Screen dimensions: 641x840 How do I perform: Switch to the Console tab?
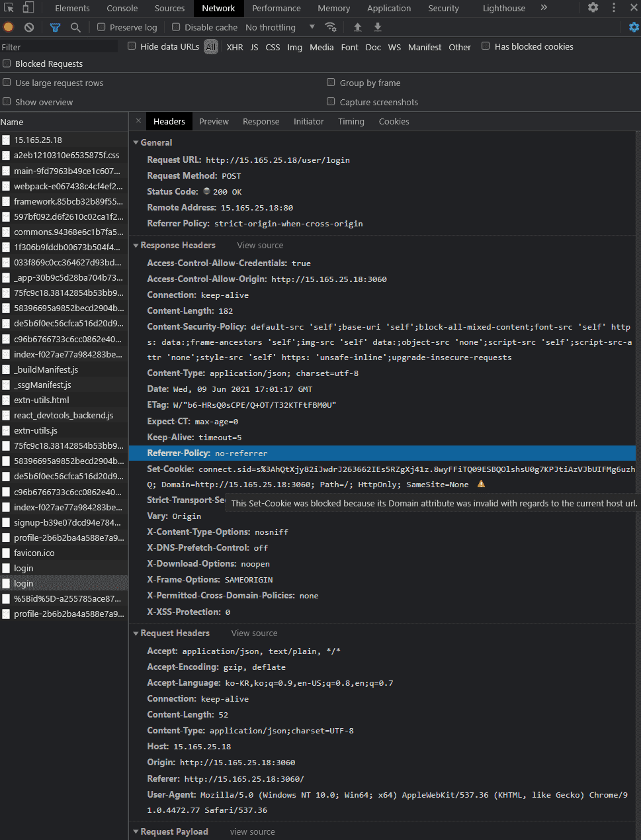coord(122,8)
